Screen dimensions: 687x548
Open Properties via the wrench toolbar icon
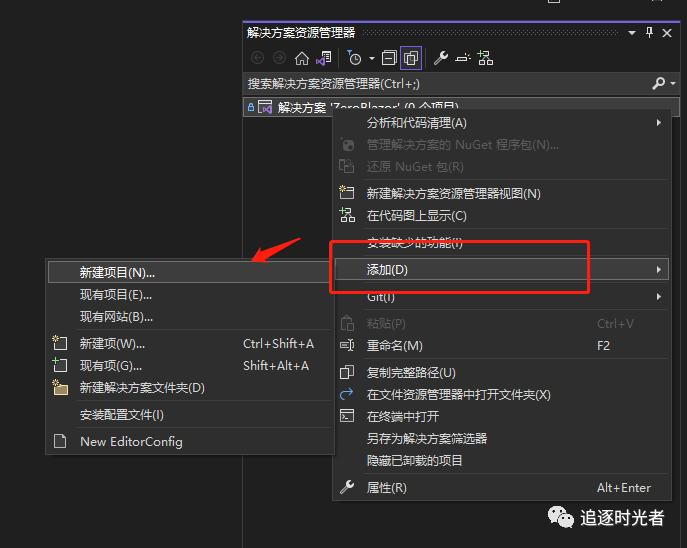(x=440, y=58)
